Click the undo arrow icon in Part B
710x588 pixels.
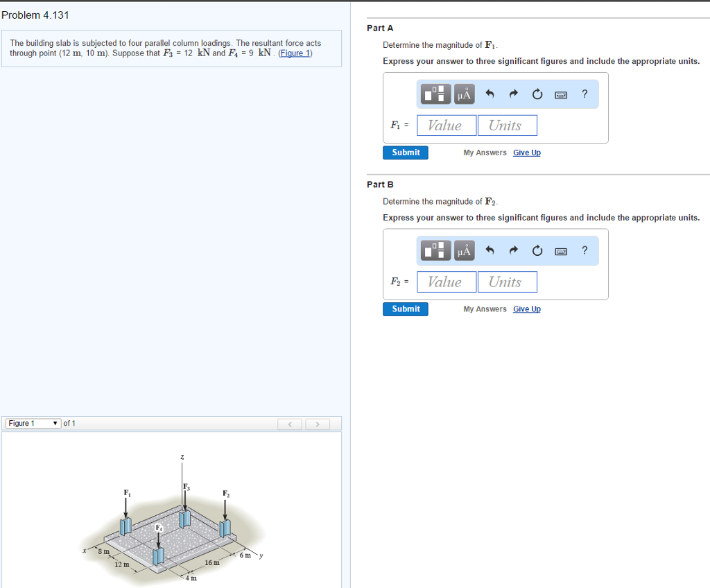(x=490, y=250)
